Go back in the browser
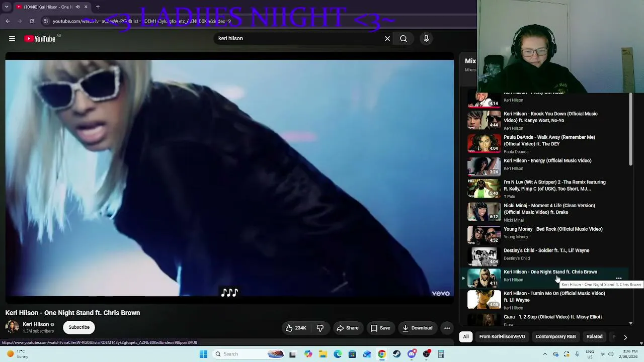644x362 pixels. click(x=8, y=21)
